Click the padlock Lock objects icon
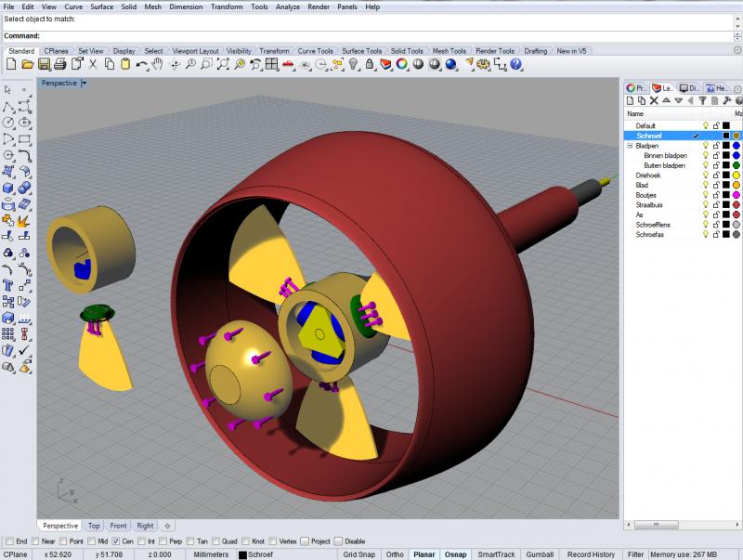The width and height of the screenshot is (743, 560). click(370, 64)
